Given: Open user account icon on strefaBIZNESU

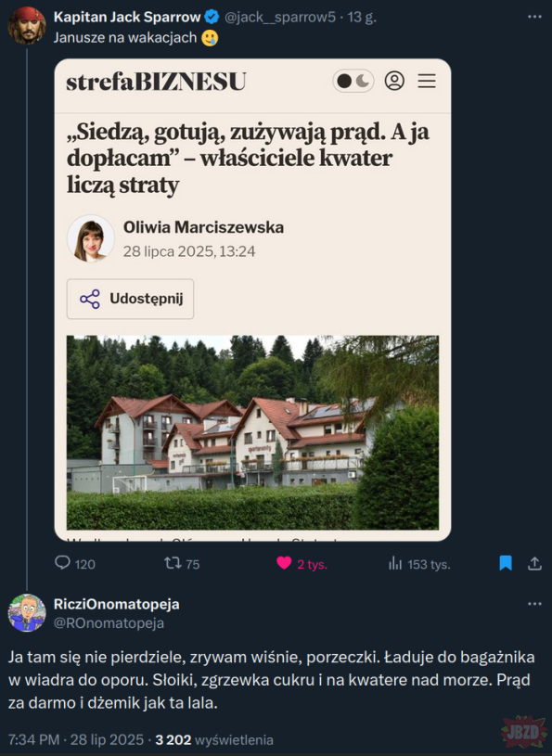Looking at the screenshot, I should (394, 81).
